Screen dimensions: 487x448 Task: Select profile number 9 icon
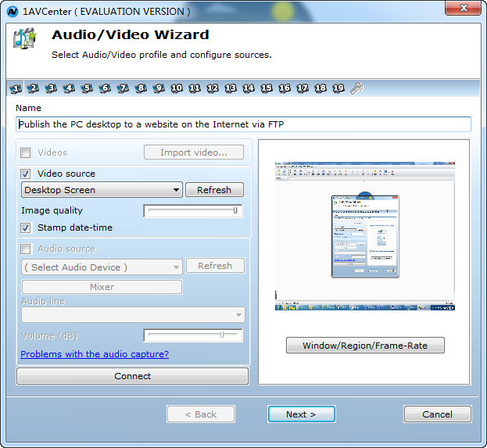point(159,88)
